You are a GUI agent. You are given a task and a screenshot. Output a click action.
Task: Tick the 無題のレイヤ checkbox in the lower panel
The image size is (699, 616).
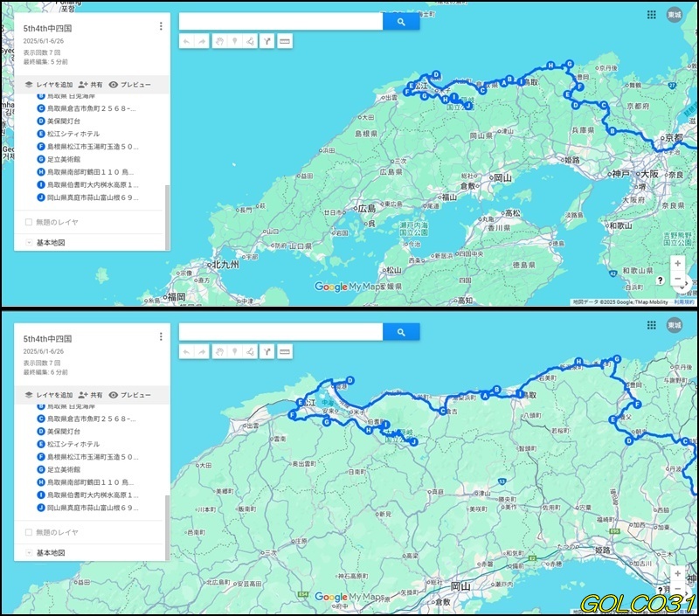(29, 531)
